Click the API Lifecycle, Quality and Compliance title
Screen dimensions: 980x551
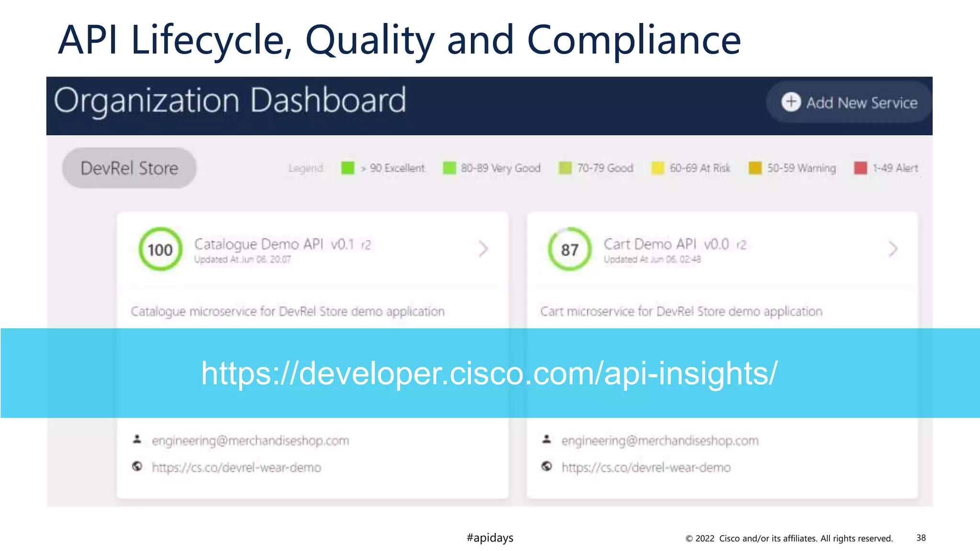pos(400,40)
